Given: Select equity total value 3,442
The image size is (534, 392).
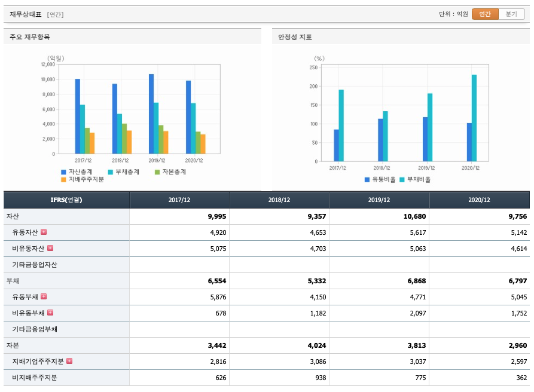Looking at the screenshot, I should tap(217, 345).
